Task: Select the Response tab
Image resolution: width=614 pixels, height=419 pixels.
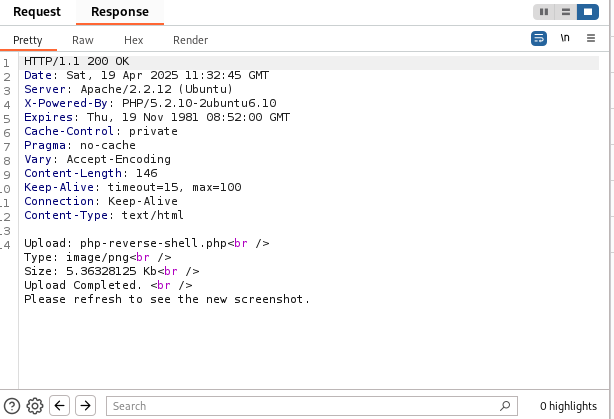Action: point(119,12)
